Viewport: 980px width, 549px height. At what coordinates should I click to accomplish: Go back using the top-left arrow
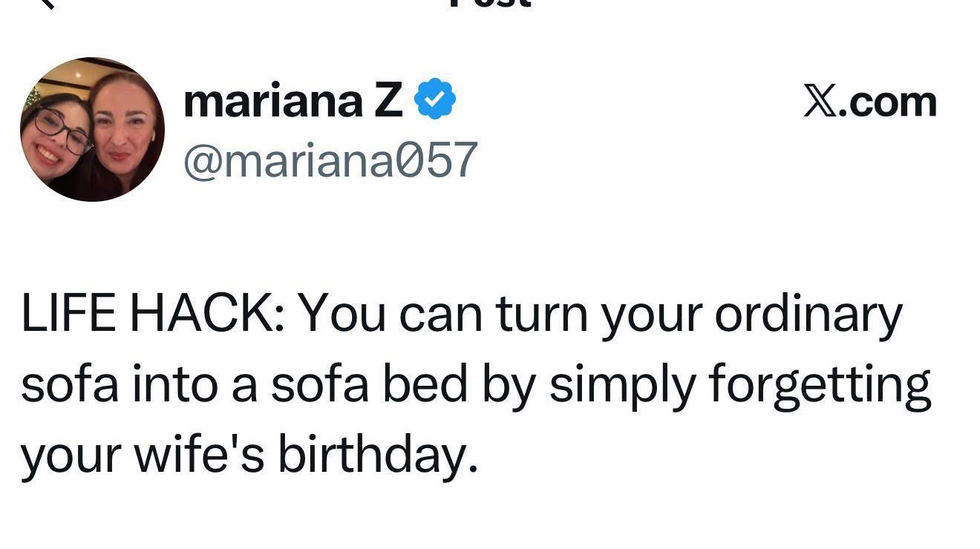[x=47, y=3]
